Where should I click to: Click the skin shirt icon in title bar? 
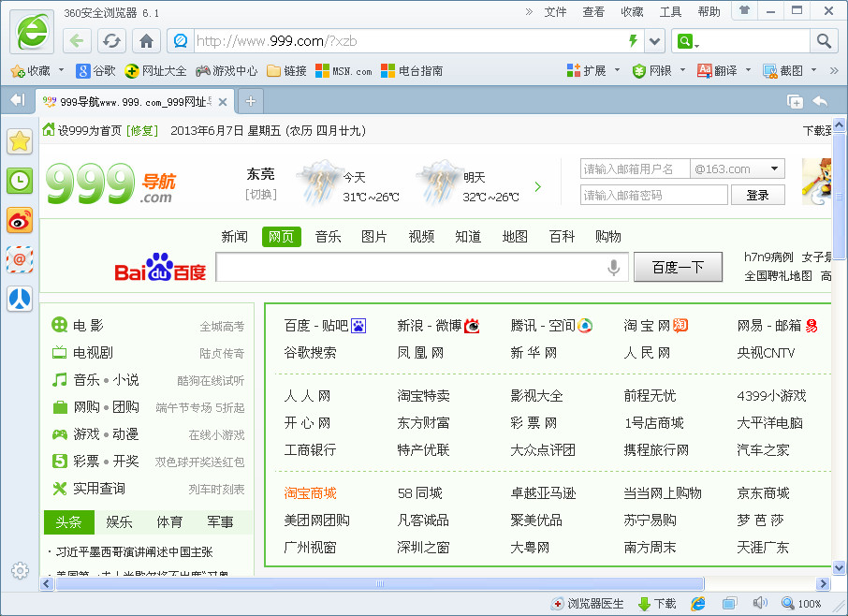(745, 10)
